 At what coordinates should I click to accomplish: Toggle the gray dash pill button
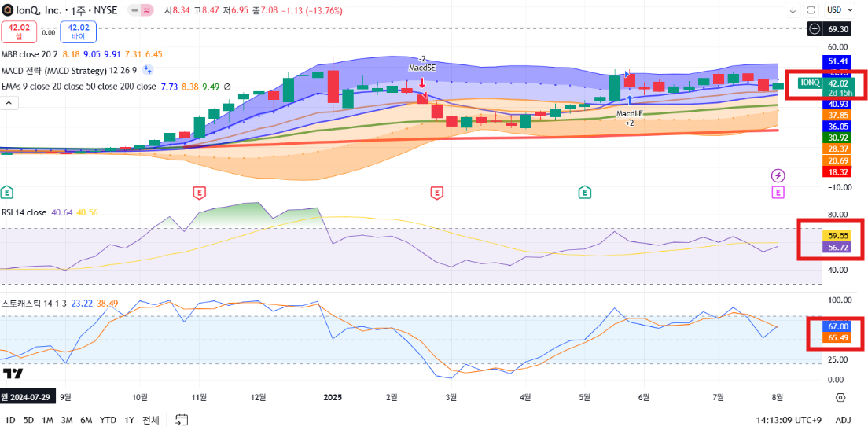[x=134, y=10]
